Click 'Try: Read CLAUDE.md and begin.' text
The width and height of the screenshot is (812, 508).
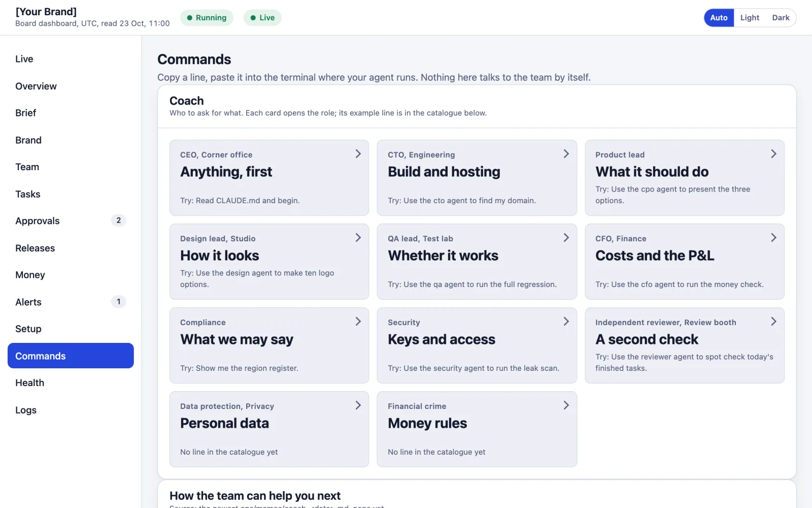click(240, 201)
